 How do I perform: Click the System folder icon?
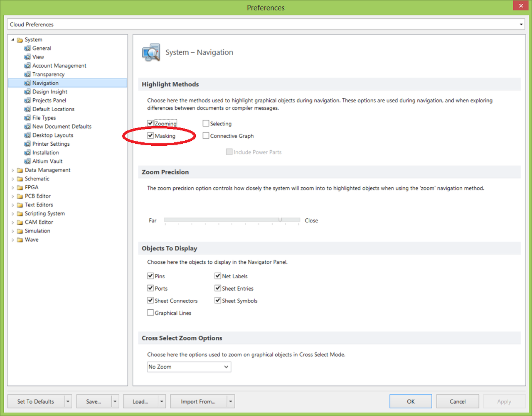[x=20, y=40]
